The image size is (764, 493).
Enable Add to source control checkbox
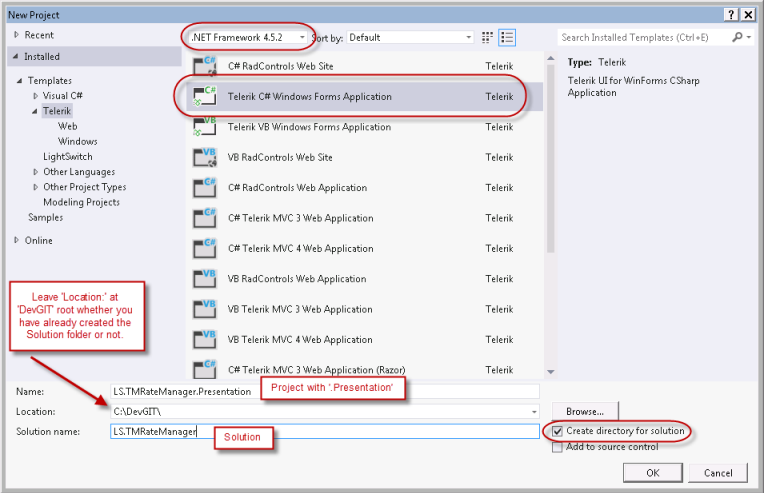coord(557,447)
